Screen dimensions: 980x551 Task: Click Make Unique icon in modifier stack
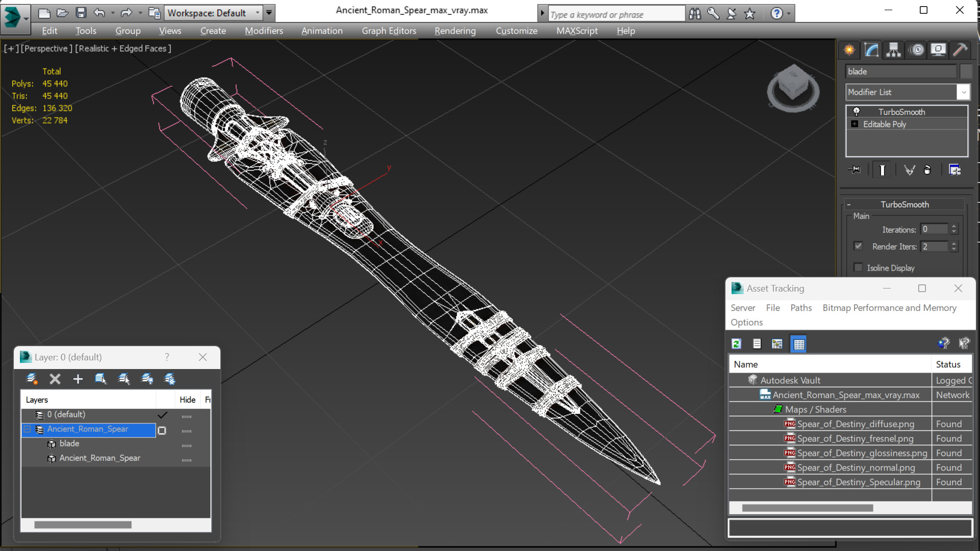click(x=909, y=170)
